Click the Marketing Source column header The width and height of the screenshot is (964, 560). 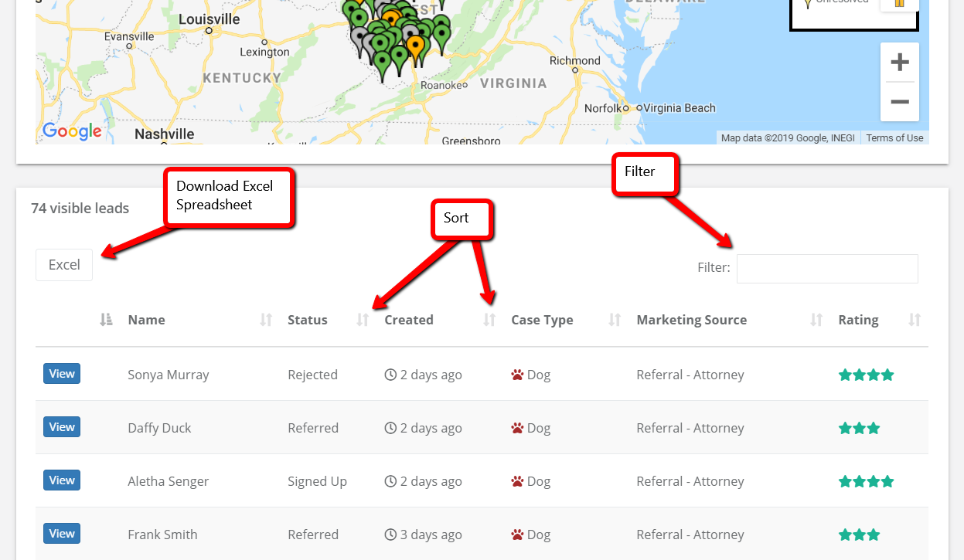(x=692, y=320)
